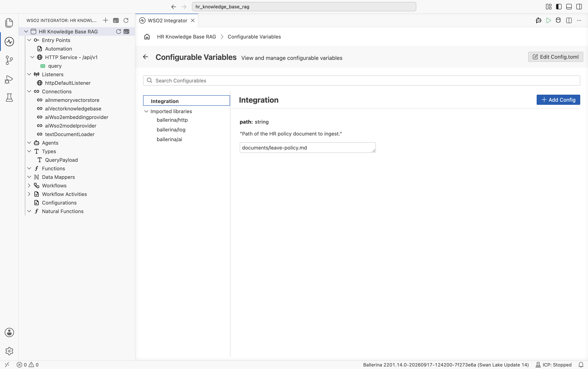This screenshot has width=588, height=369.
Task: Click the Search Configurables field
Action: (x=361, y=80)
